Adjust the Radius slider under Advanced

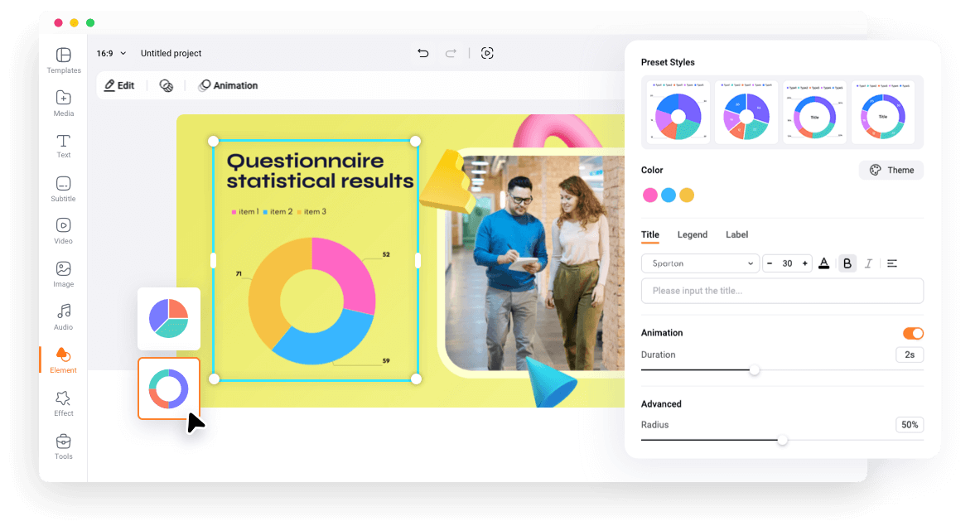pos(782,441)
